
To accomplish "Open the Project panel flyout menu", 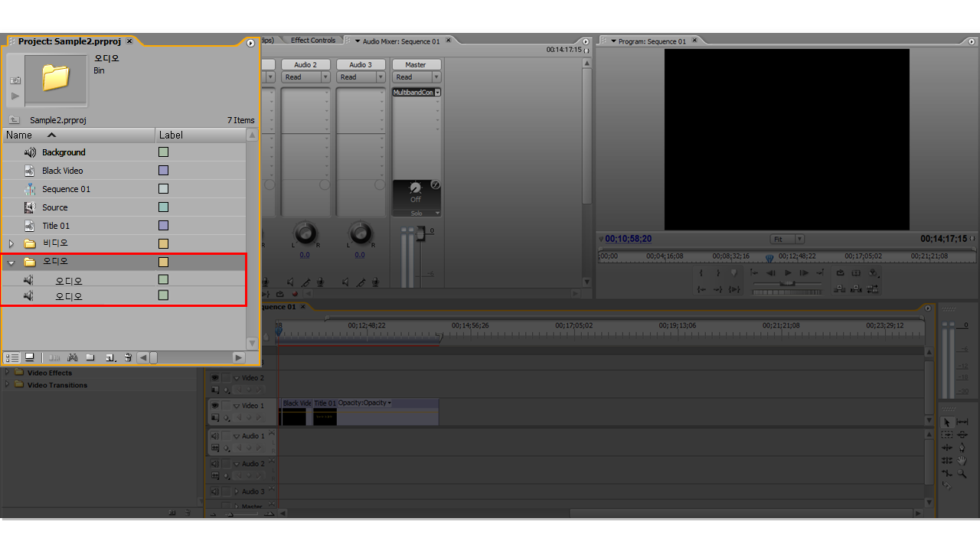I will click(250, 43).
